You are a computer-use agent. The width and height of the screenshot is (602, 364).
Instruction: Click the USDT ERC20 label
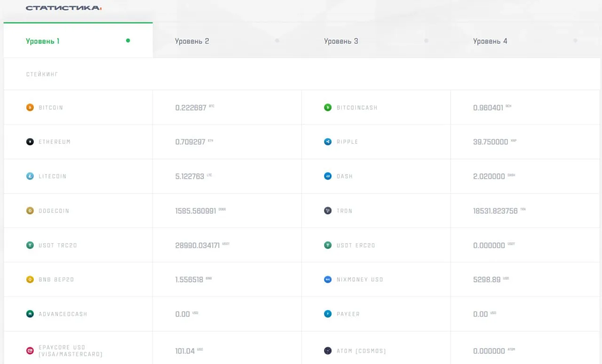click(x=356, y=245)
